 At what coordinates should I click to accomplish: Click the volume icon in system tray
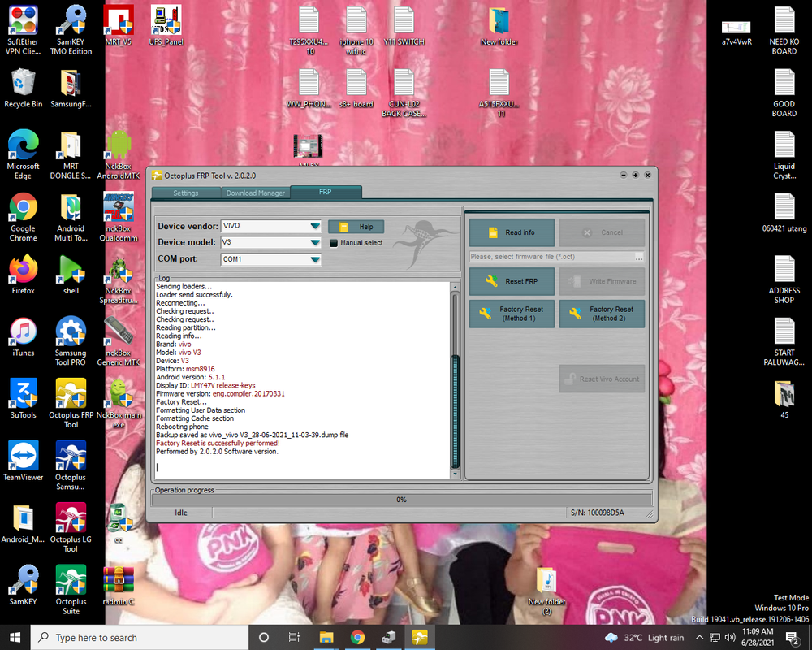pos(730,638)
